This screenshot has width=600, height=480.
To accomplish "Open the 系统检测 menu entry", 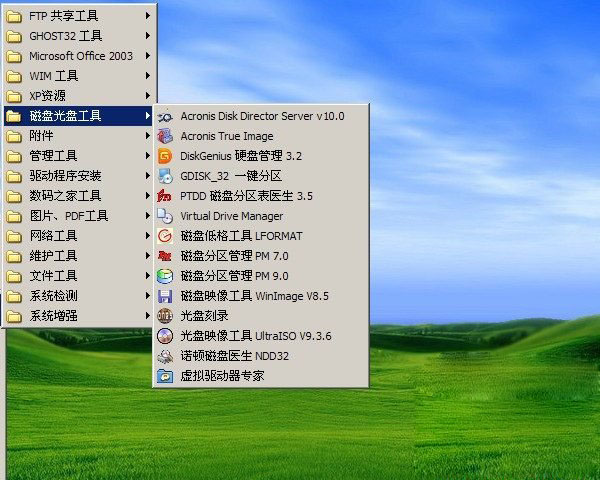I will click(x=78, y=296).
